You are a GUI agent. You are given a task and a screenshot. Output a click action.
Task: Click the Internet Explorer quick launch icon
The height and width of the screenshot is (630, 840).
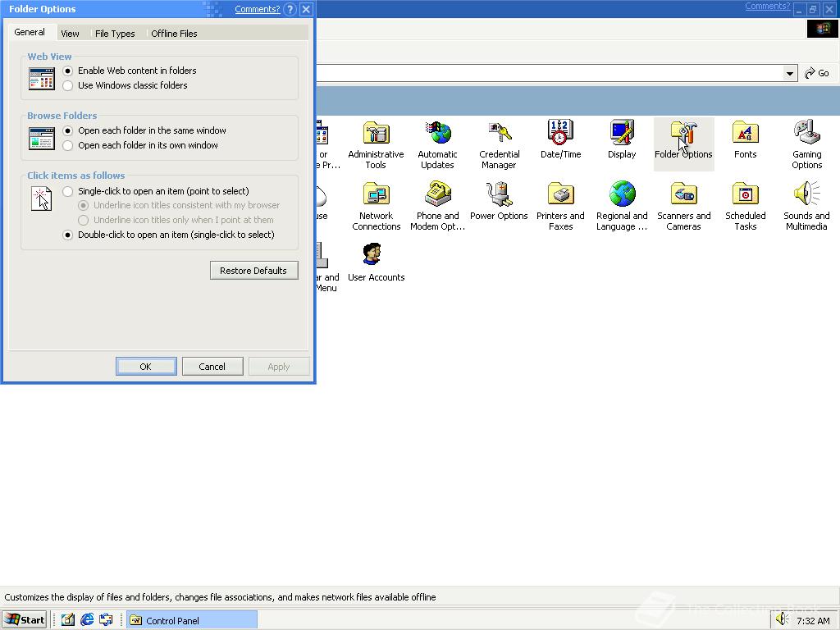[x=87, y=620]
